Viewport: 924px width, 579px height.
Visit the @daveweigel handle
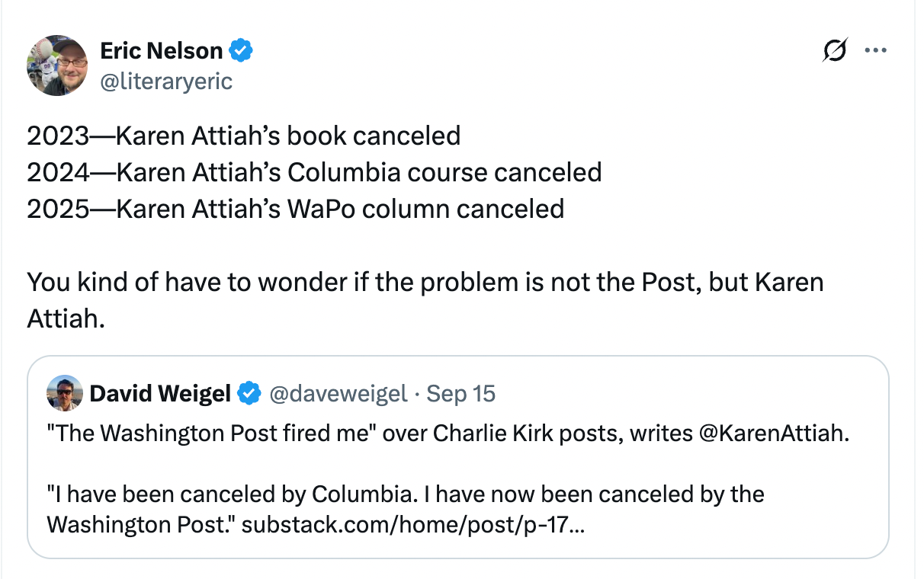(x=338, y=394)
